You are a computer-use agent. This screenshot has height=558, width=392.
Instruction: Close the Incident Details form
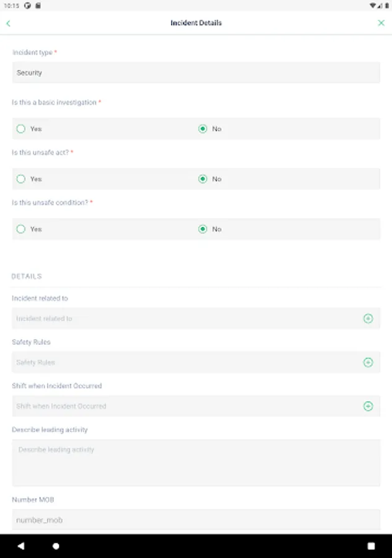[381, 23]
